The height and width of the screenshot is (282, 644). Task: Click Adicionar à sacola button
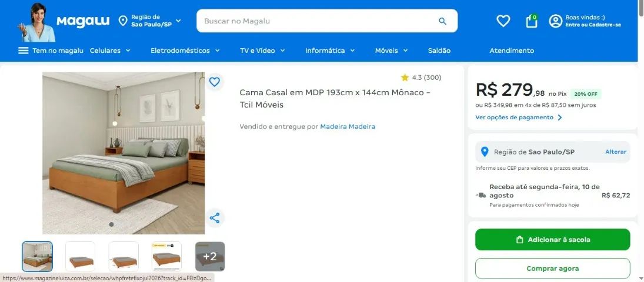tap(552, 239)
